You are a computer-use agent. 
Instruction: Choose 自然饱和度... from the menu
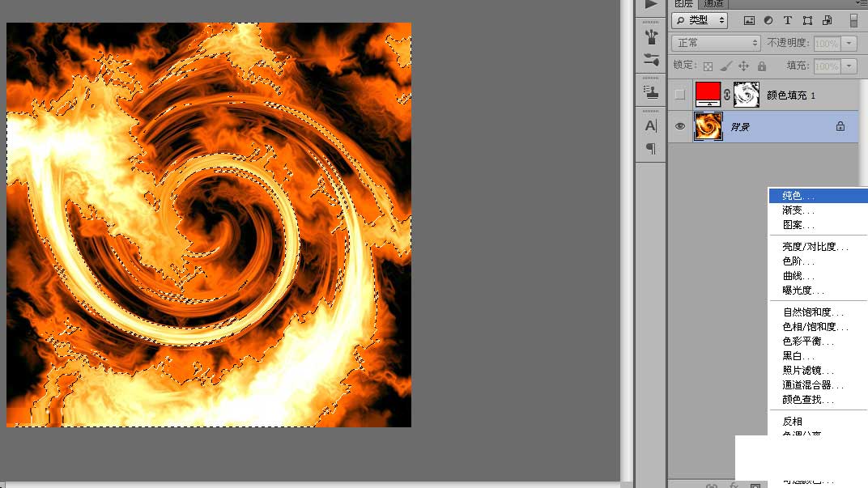pos(818,312)
